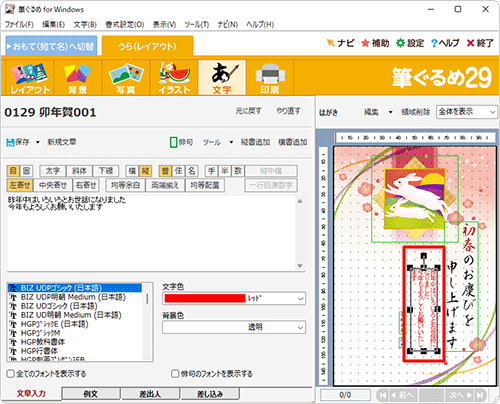Image resolution: width=500 pixels, height=404 pixels.
Task: Click the 終了 exit X icon
Action: tap(470, 43)
